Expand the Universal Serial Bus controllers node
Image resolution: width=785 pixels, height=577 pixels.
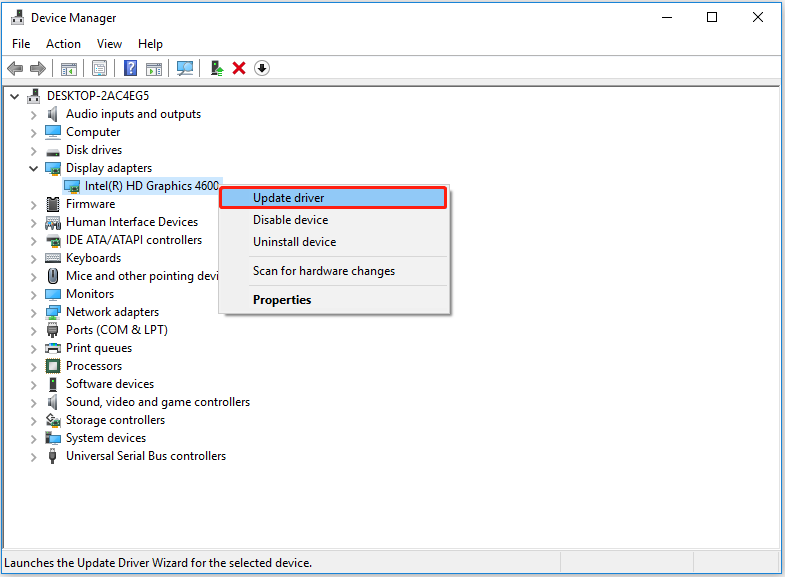(33, 456)
